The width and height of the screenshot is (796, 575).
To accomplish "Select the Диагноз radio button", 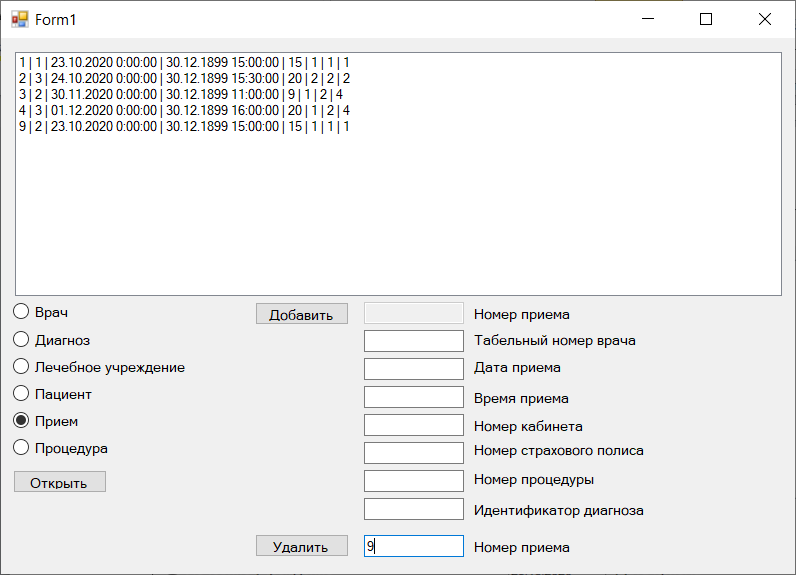I will (x=21, y=340).
